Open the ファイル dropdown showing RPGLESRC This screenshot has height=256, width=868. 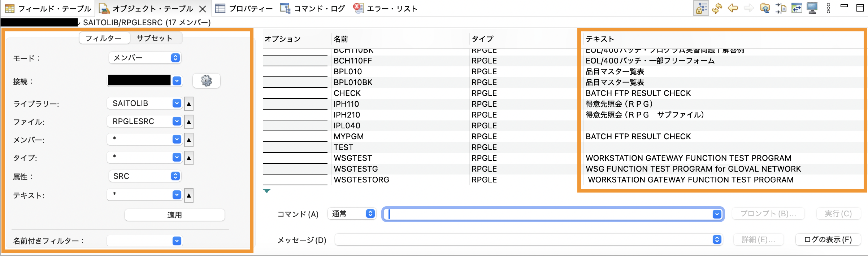click(x=177, y=121)
